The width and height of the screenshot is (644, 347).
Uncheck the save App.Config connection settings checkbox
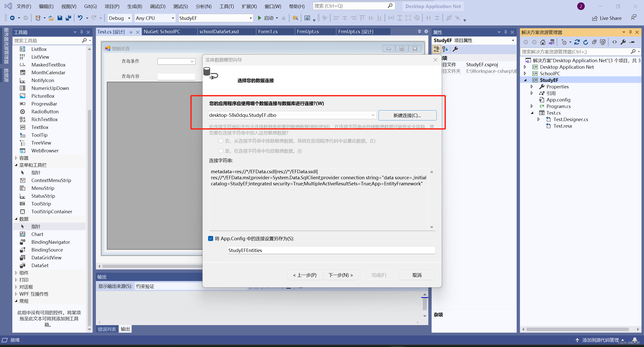point(211,238)
